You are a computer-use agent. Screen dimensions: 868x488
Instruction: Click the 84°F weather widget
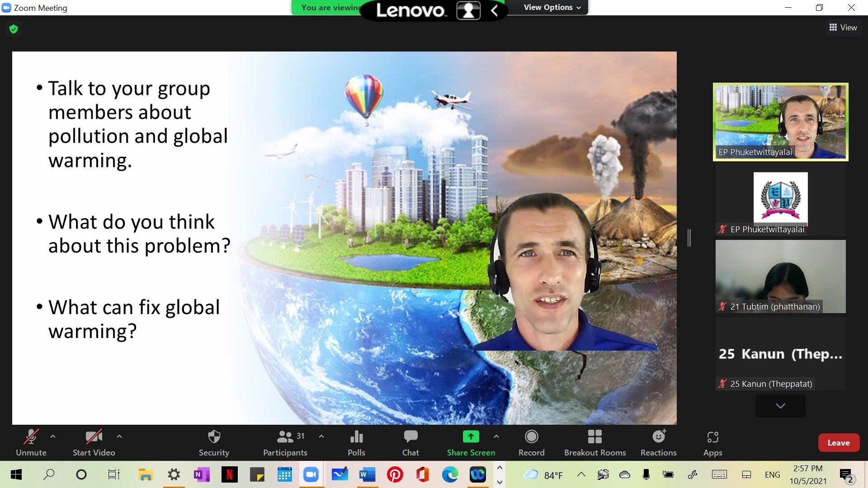(543, 475)
